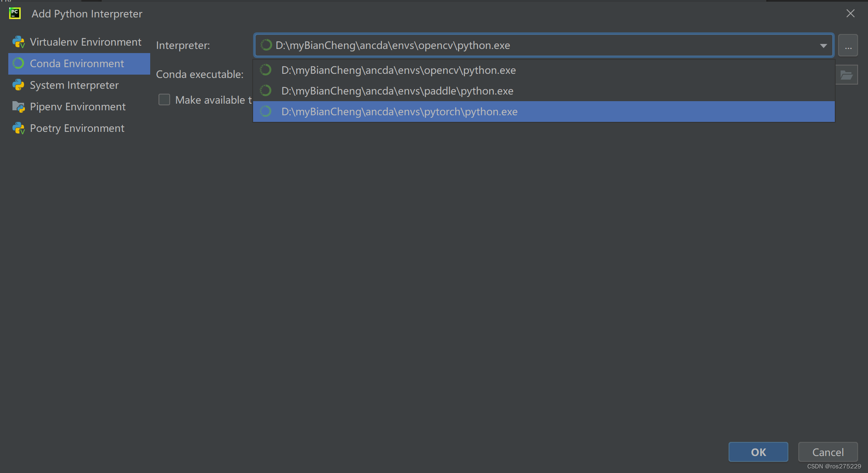Screen dimensions: 868x473
Task: Click the Poetry Environment icon
Action: (x=18, y=128)
